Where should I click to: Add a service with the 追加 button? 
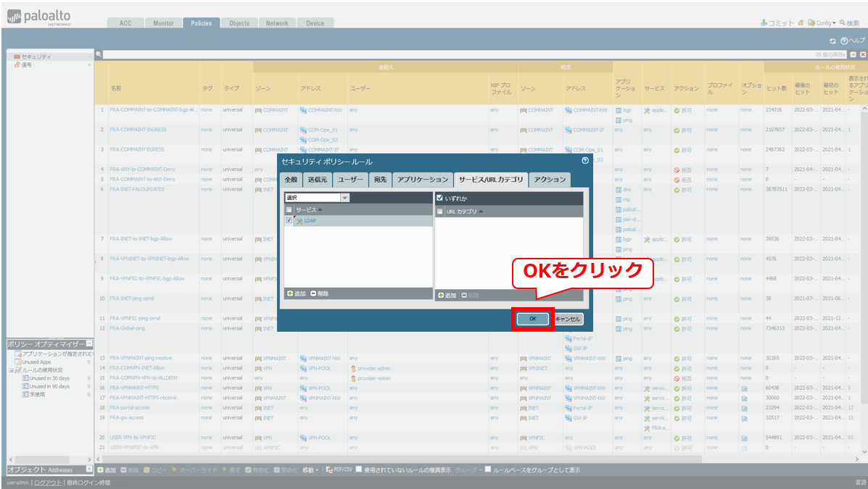[296, 293]
